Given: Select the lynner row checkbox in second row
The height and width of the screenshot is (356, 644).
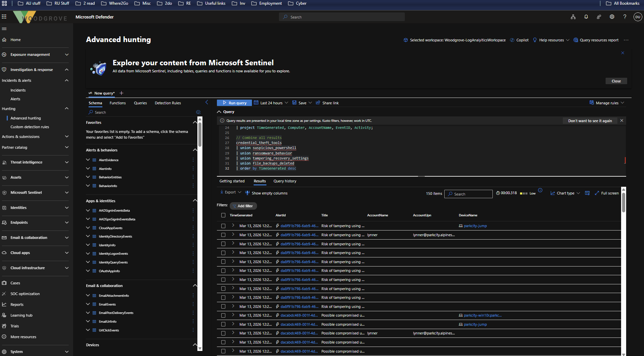Looking at the screenshot, I should [x=223, y=235].
